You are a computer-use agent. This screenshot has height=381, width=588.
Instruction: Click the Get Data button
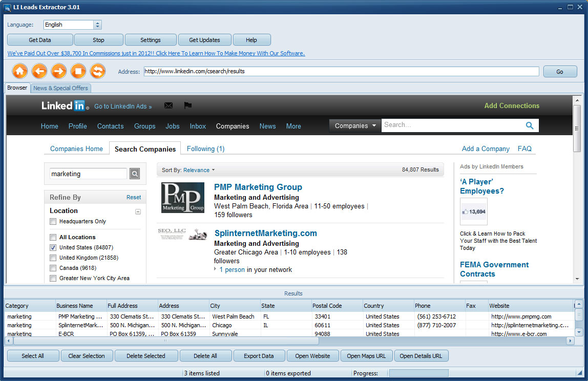40,40
